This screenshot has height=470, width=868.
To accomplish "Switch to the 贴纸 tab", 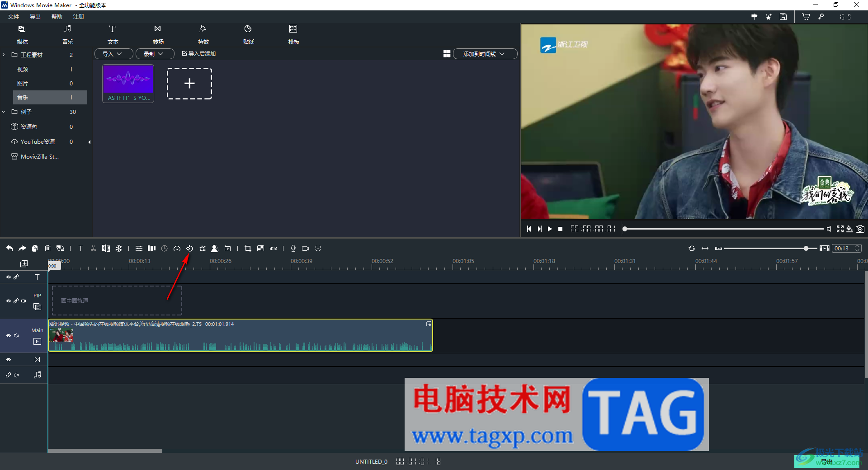I will coord(248,35).
